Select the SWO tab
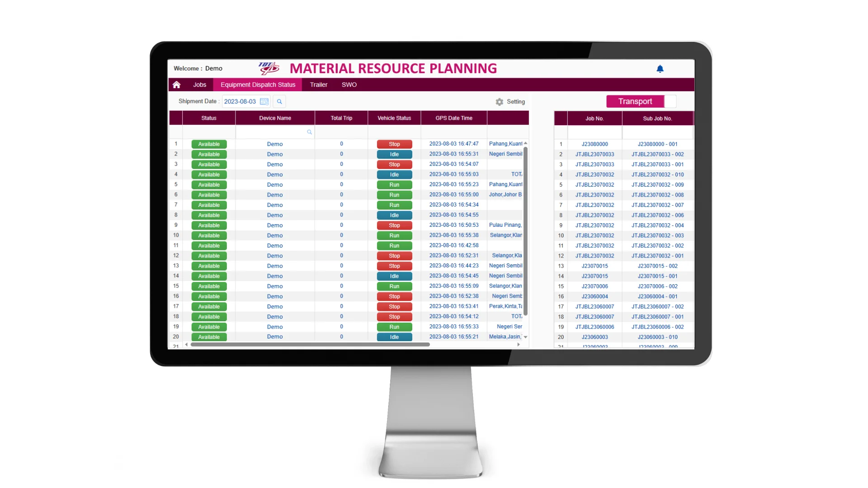Viewport: 868px width, 488px height. click(349, 84)
